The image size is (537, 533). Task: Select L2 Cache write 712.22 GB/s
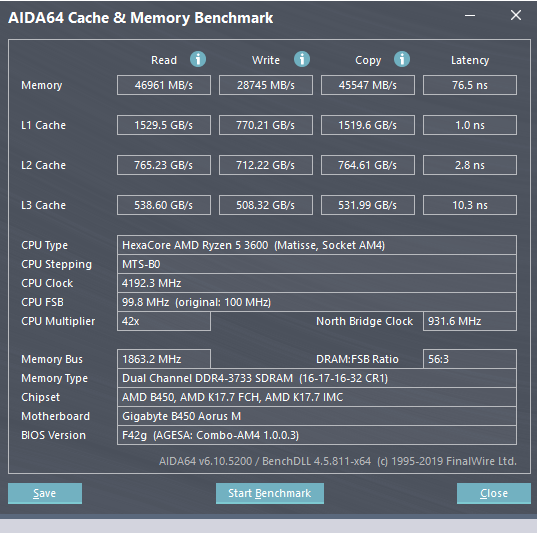tap(266, 165)
